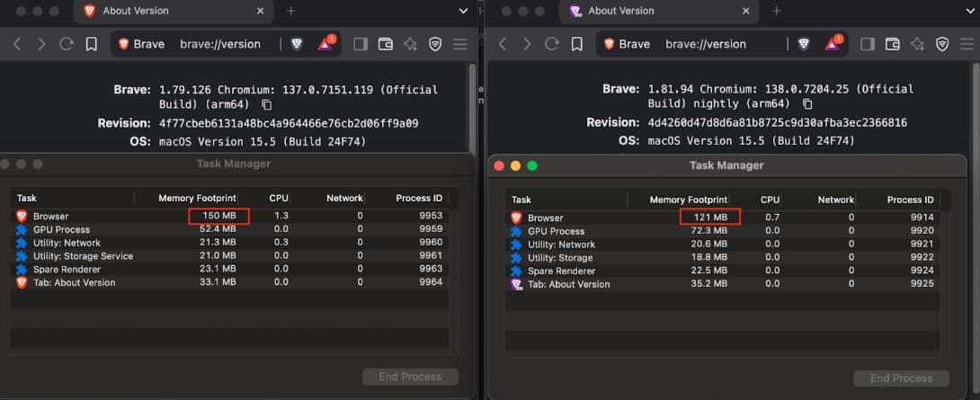Viewport: 980px width, 400px height.
Task: Bookmark this page in the left Brave window
Action: pos(91,44)
